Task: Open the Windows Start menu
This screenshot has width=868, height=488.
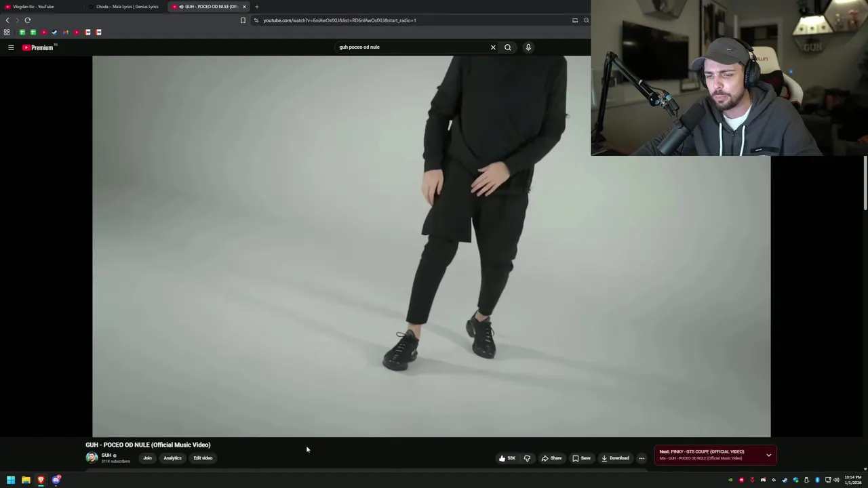Action: point(11,480)
